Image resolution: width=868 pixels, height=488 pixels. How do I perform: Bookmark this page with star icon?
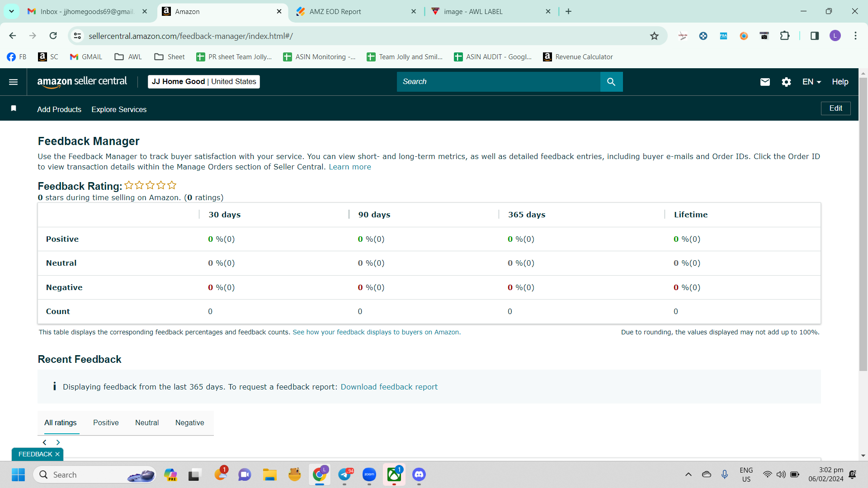coord(654,36)
